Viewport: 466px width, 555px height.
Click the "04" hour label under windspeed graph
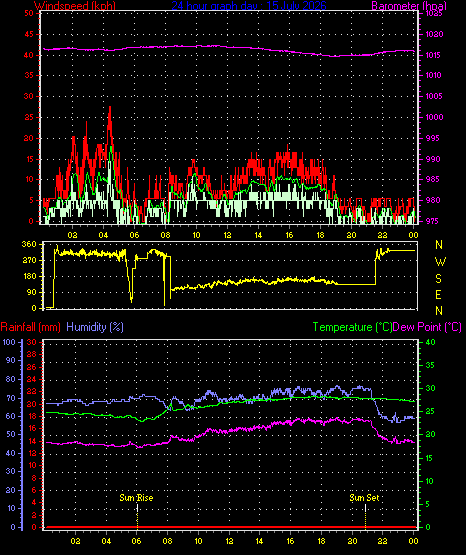(x=103, y=235)
